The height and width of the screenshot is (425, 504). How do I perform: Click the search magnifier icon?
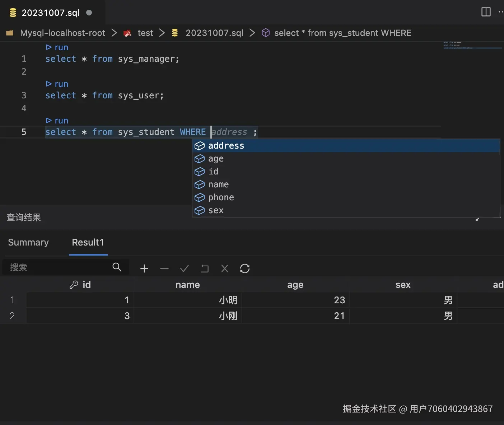[117, 267]
